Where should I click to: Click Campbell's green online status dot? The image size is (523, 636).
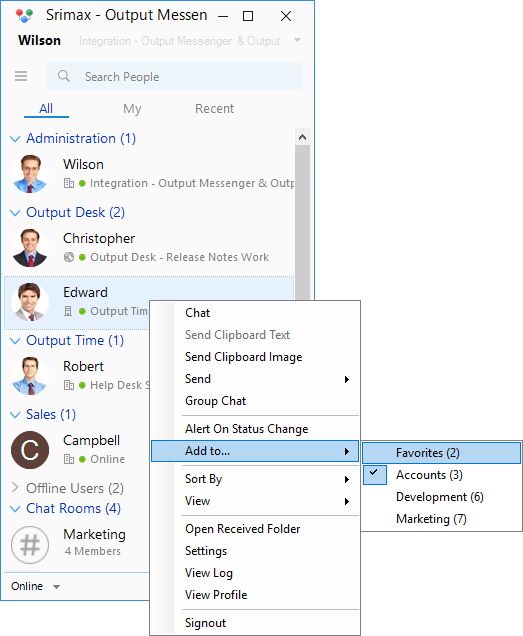point(82,459)
